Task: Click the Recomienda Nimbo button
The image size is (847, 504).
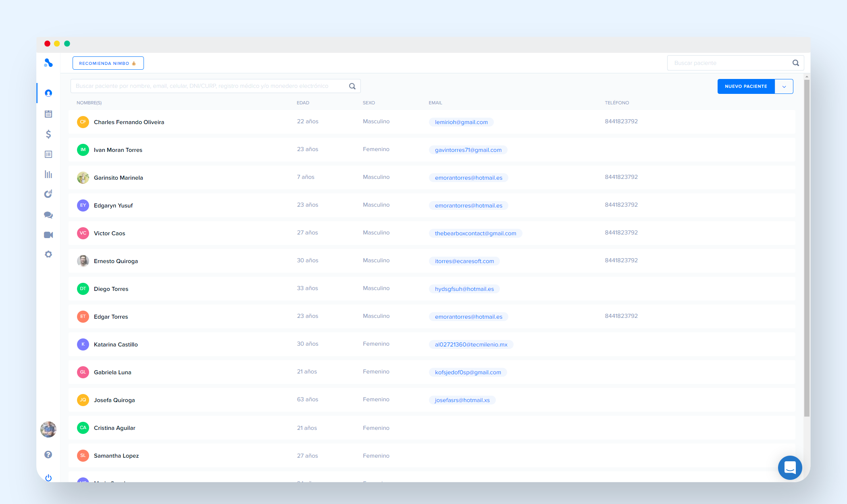Action: coord(108,63)
